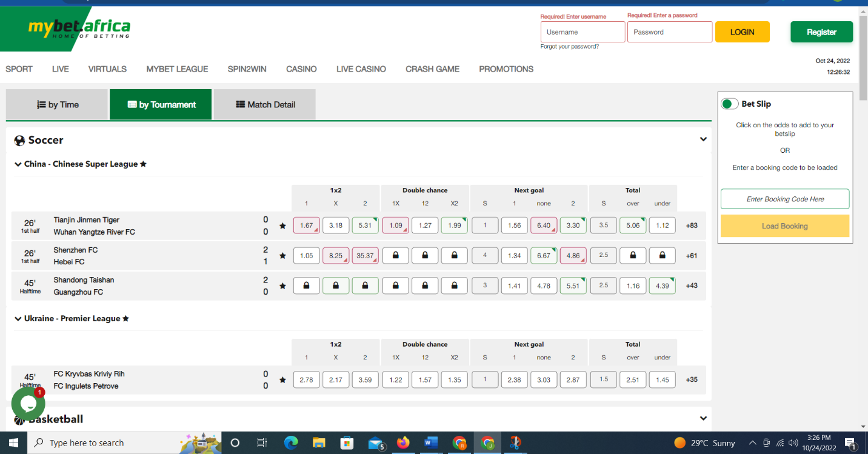Select under 4.39 odds for Shandong match
Screen dimensions: 868x454
pyautogui.click(x=663, y=285)
